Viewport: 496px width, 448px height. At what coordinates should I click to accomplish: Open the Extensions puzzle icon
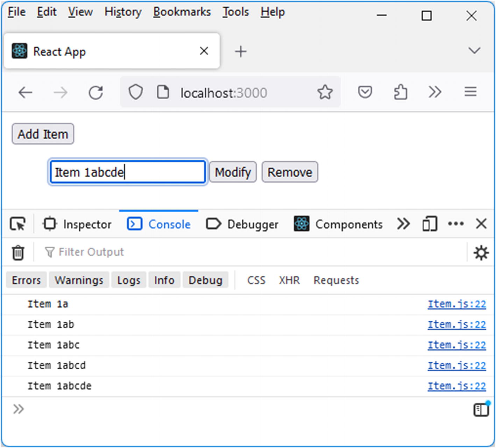[x=401, y=92]
